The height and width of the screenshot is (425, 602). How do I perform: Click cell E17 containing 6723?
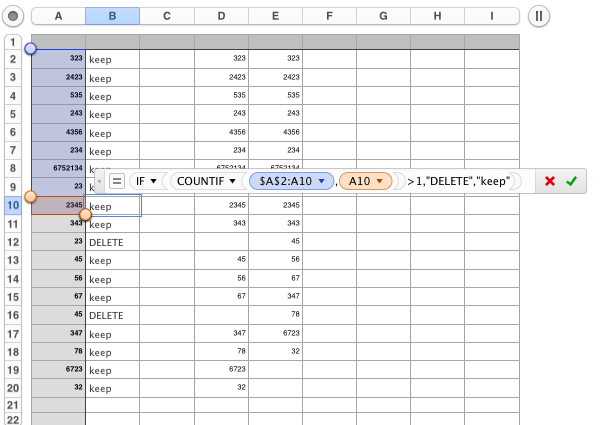(275, 333)
